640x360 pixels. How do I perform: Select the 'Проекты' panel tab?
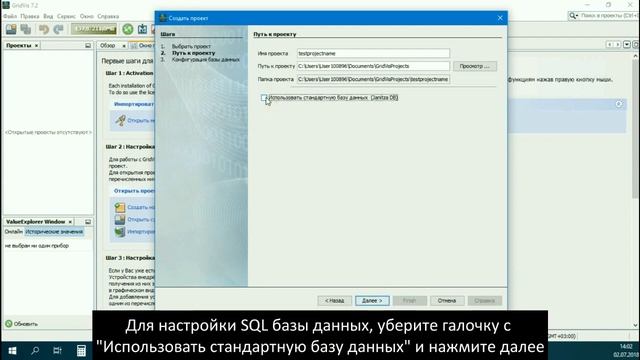click(19, 45)
